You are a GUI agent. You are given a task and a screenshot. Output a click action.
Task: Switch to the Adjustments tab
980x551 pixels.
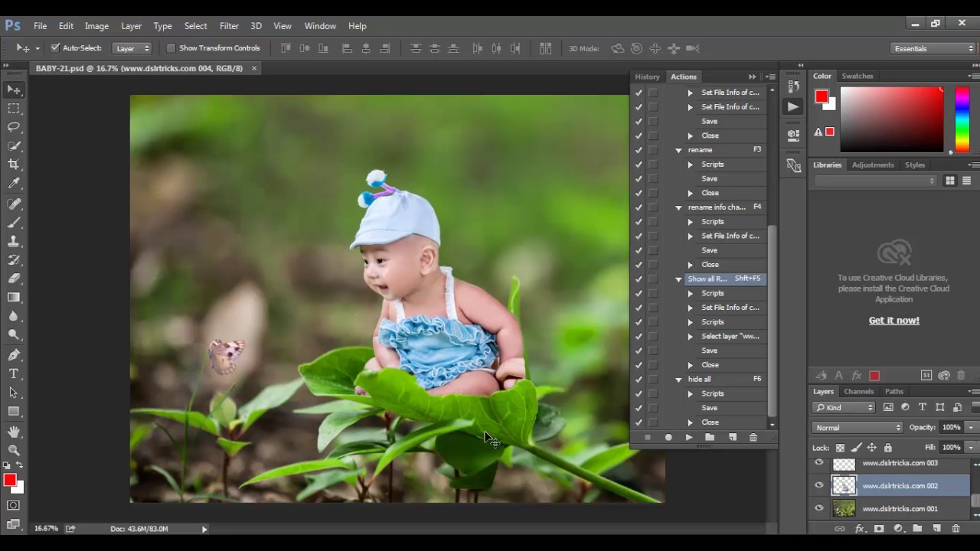(873, 165)
